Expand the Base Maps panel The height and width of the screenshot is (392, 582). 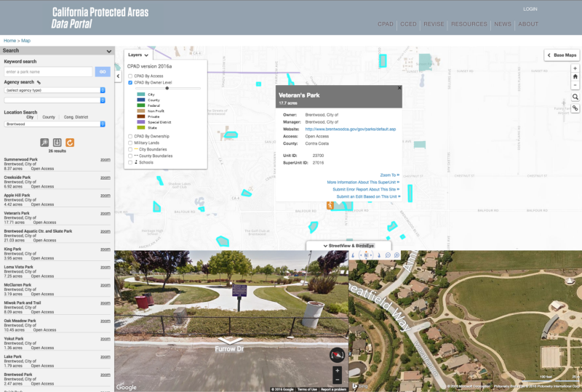click(x=562, y=55)
